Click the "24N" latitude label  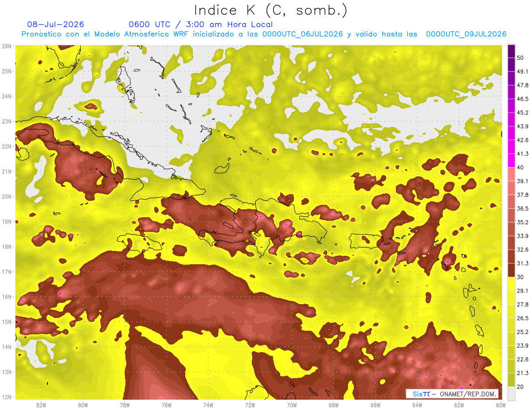point(6,96)
